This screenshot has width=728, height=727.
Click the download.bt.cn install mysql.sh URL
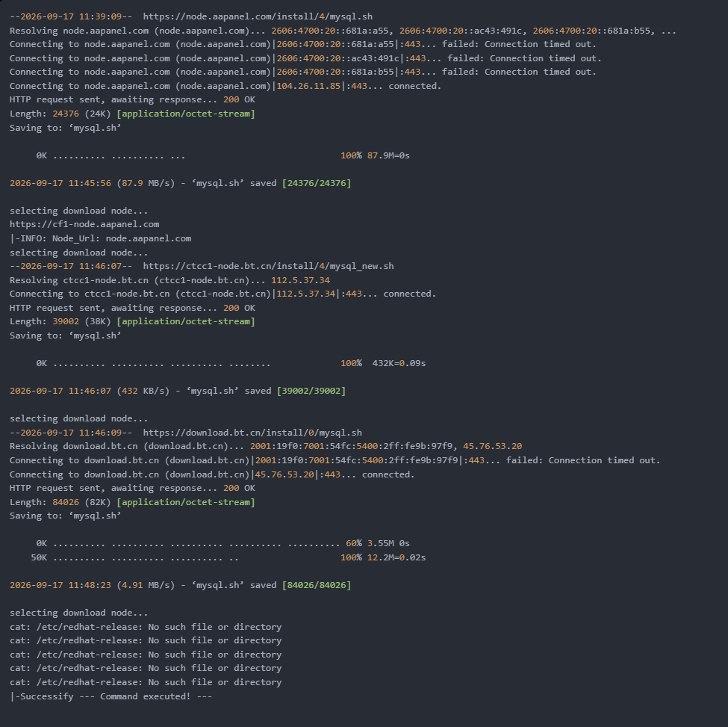pyautogui.click(x=252, y=433)
